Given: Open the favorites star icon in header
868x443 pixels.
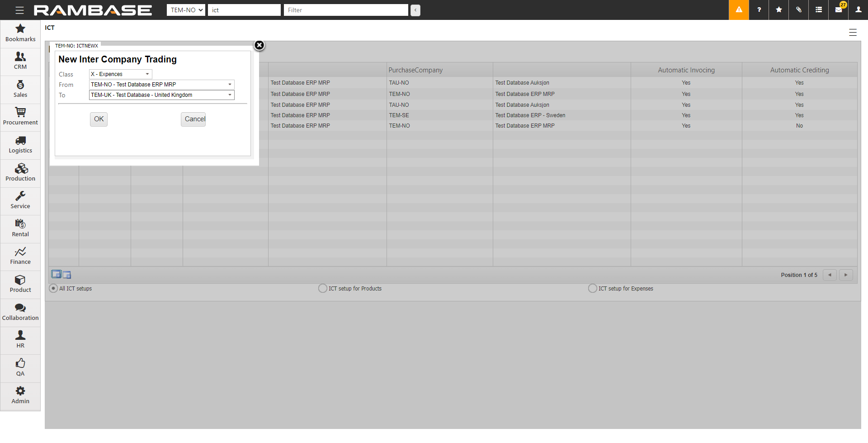Looking at the screenshot, I should (778, 10).
